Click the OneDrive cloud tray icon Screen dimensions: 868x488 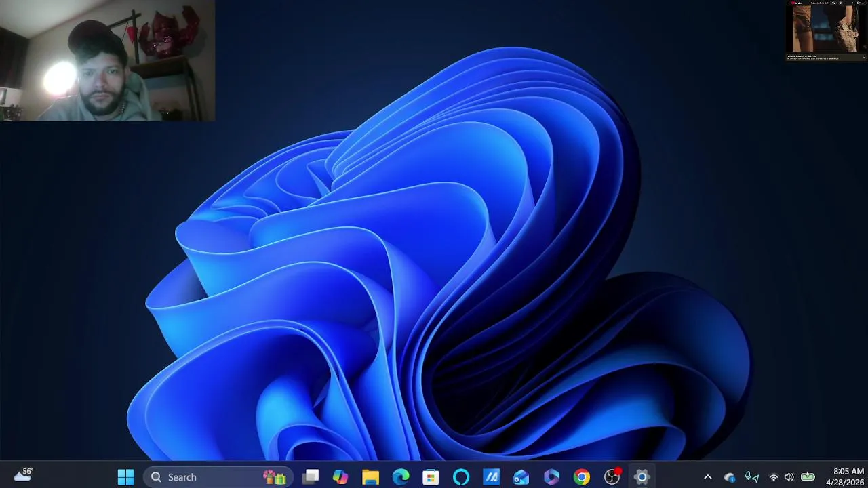pos(730,477)
